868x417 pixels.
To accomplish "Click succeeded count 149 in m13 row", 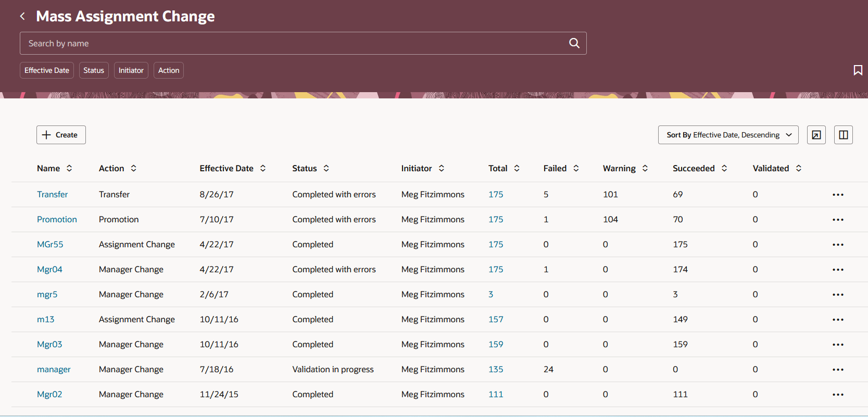I will point(680,319).
